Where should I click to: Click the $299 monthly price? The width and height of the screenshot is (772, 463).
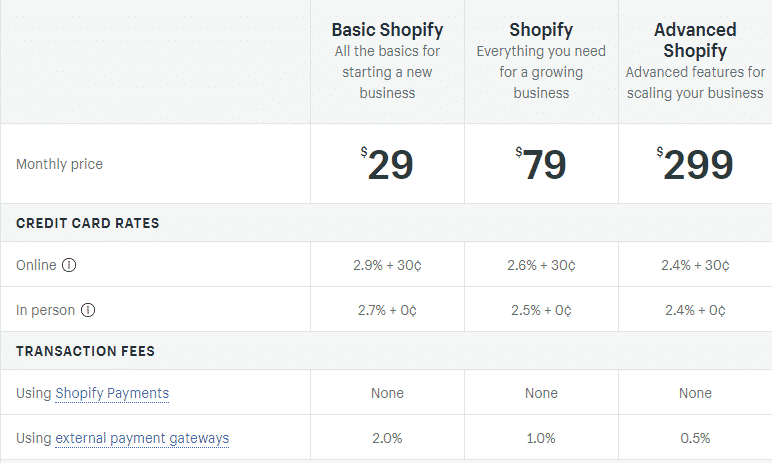(x=695, y=165)
